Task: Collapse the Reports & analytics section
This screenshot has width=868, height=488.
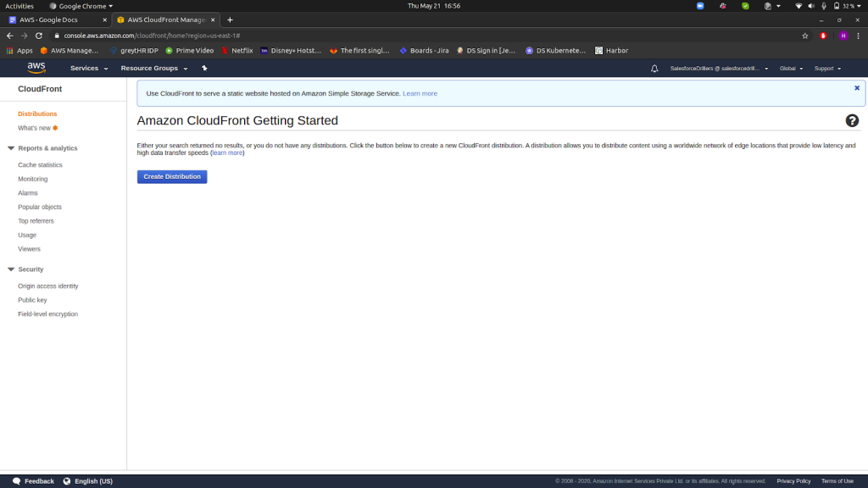Action: tap(11, 148)
